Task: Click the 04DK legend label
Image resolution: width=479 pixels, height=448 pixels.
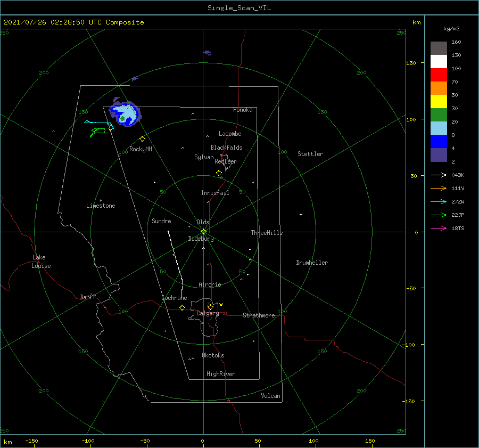Action: click(458, 175)
